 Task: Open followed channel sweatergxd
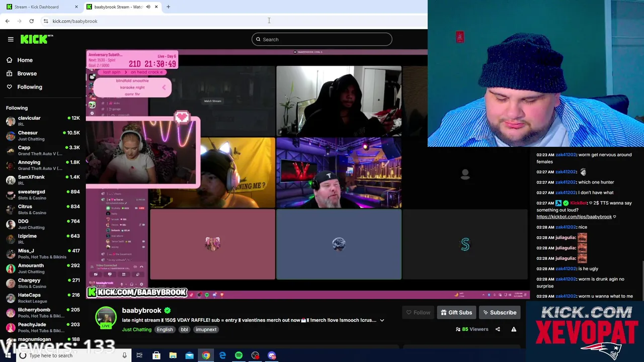pos(43,195)
